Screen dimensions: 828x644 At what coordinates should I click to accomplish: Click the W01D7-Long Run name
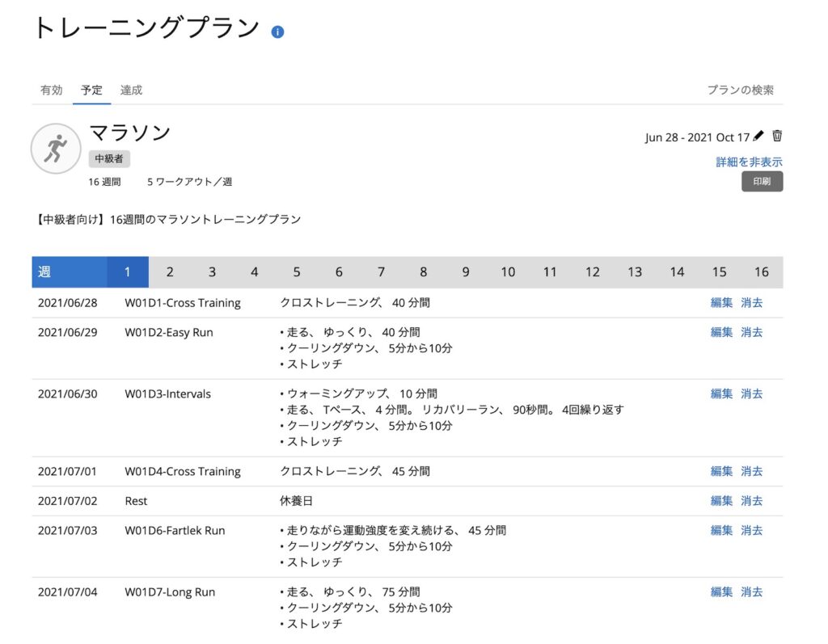(x=170, y=592)
